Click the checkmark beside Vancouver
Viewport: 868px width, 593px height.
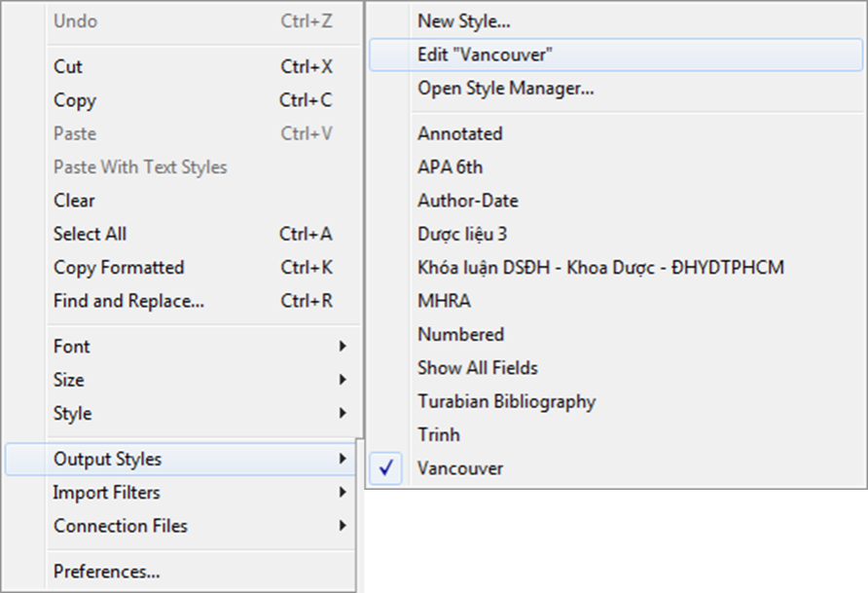(x=386, y=468)
